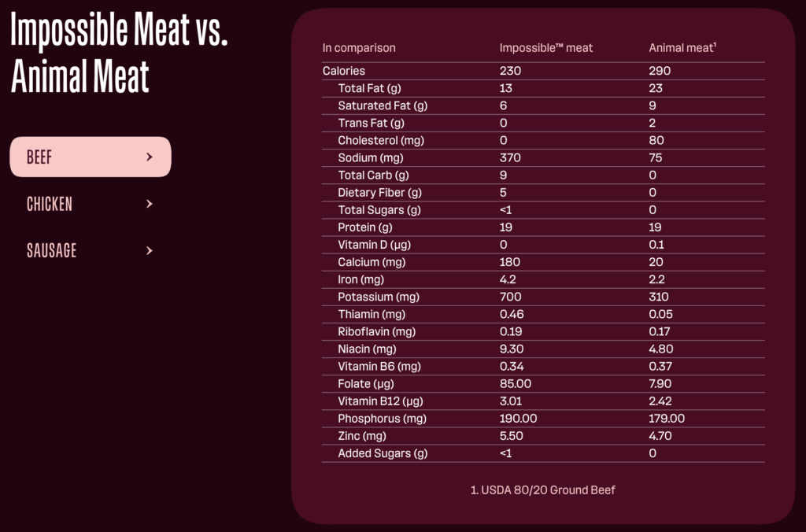The image size is (806, 532).
Task: Click the chevron arrow next to CHICKEN
Action: click(x=150, y=205)
